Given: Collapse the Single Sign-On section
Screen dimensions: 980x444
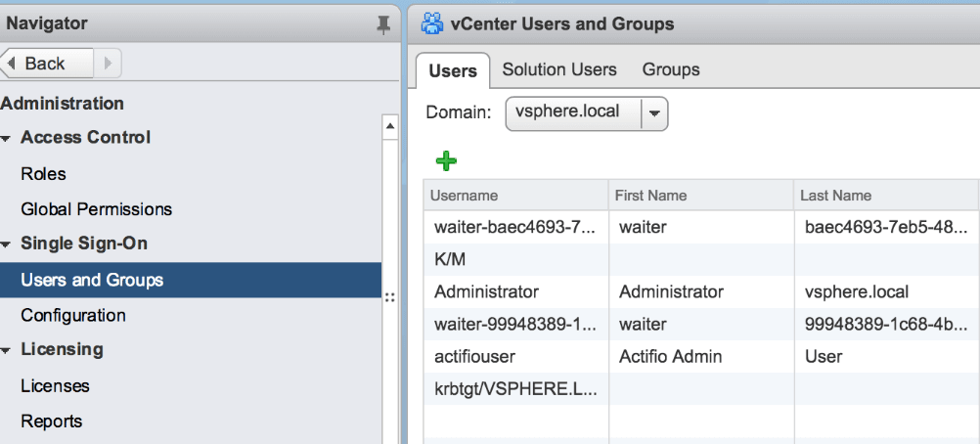Looking at the screenshot, I should 8,244.
